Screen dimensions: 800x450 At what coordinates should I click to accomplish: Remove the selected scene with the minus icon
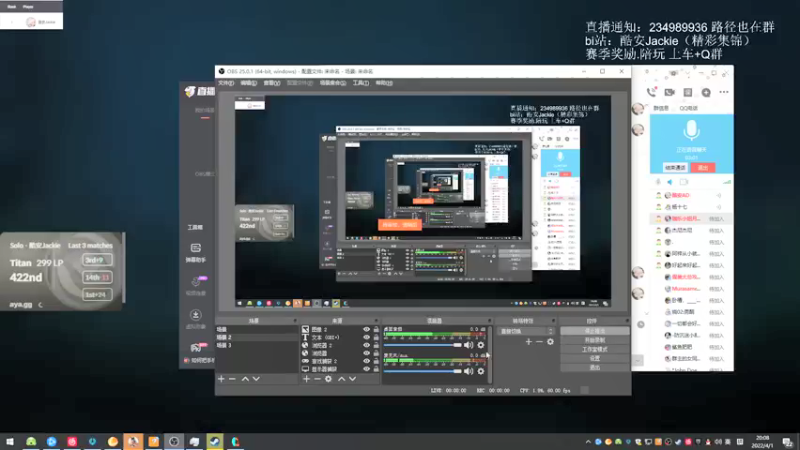[x=232, y=379]
